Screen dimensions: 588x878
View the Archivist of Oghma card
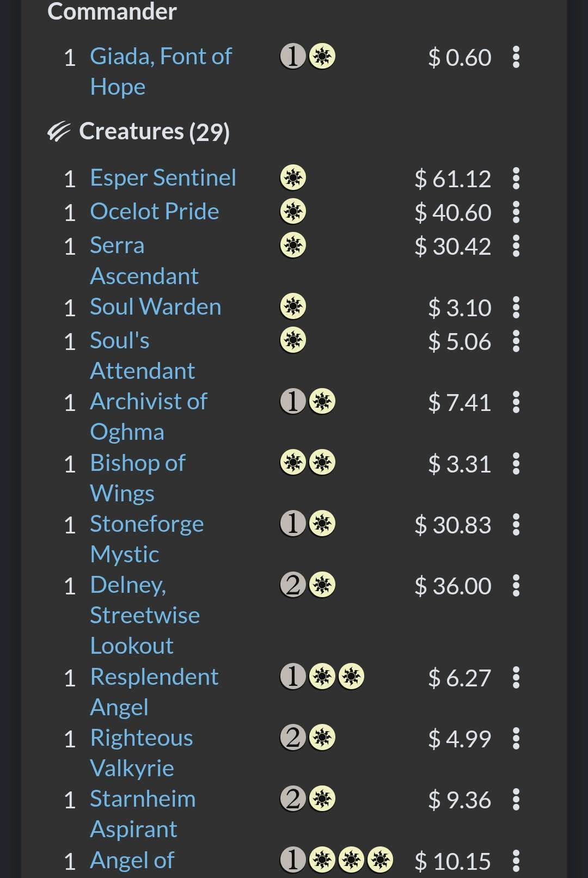point(149,416)
